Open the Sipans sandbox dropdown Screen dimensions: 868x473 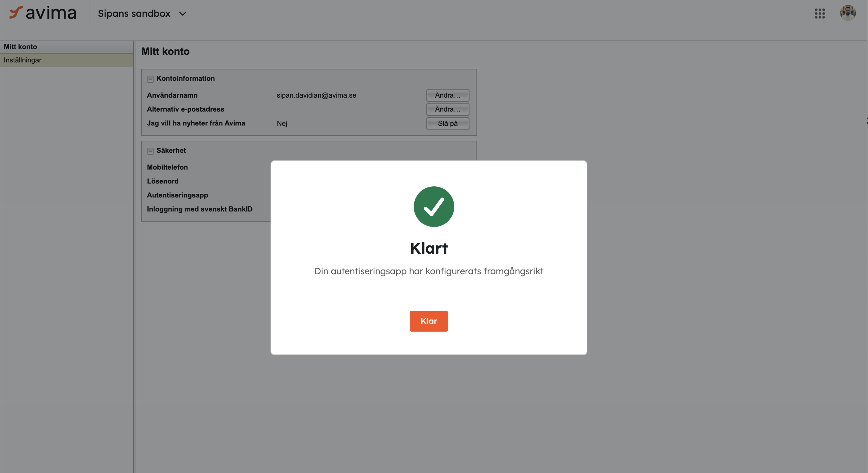[x=142, y=13]
